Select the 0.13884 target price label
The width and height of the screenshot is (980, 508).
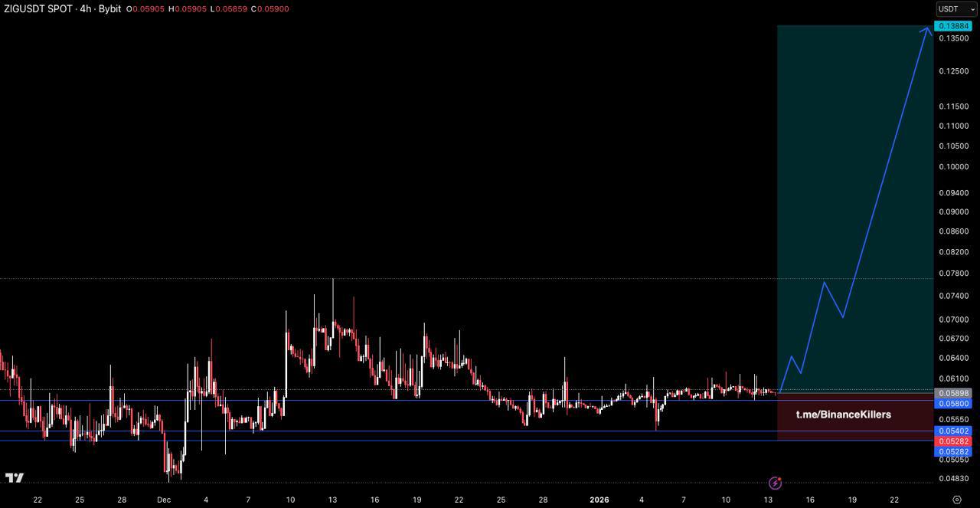click(x=954, y=26)
